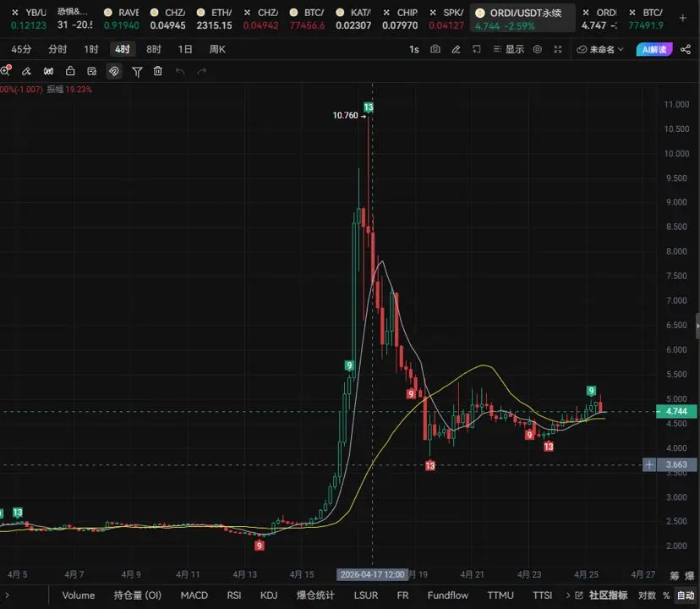Toggle the TTMU indicator
Image resolution: width=700 pixels, height=609 pixels.
click(500, 595)
